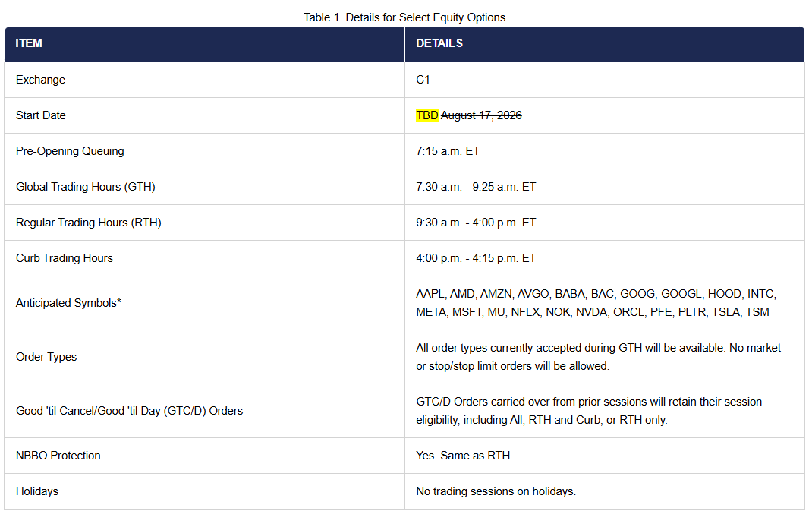The image size is (812, 524).
Task: Click the struck-through August 17, 2026 date
Action: pyautogui.click(x=481, y=115)
